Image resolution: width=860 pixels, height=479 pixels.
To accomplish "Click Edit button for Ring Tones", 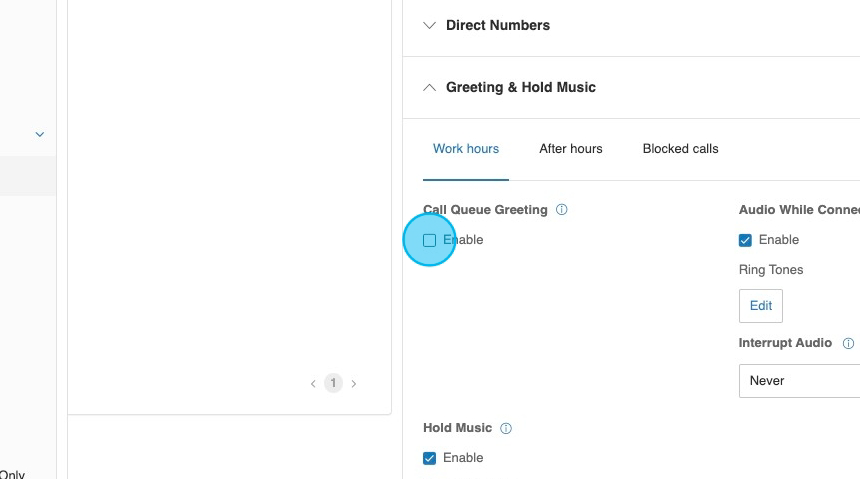I will tap(760, 306).
